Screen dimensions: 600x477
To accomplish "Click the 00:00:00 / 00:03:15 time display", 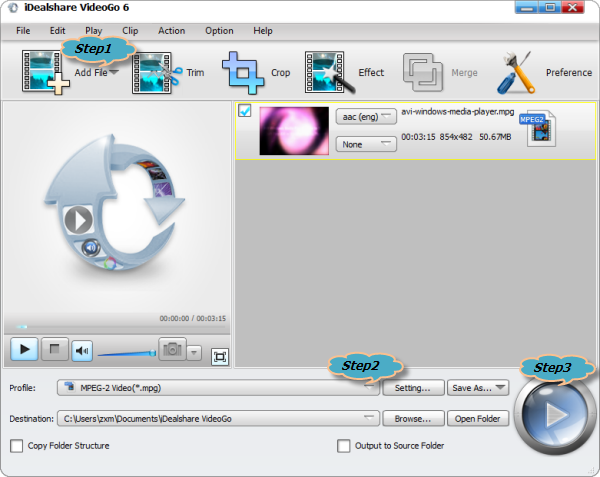I will (x=192, y=318).
